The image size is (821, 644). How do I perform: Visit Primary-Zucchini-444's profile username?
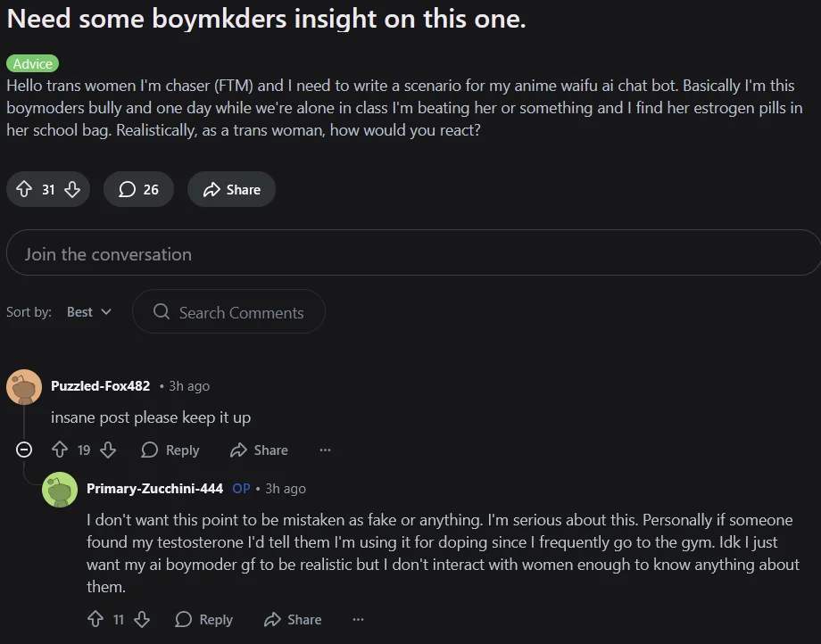coord(154,489)
